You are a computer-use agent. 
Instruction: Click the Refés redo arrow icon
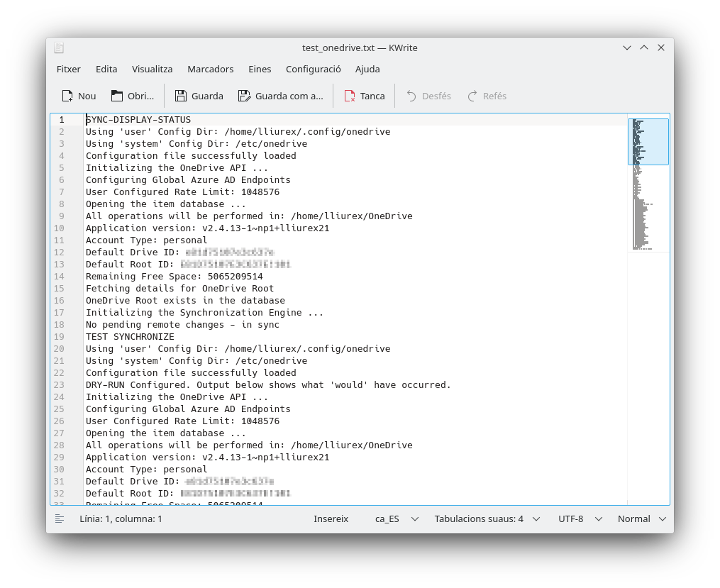(472, 96)
